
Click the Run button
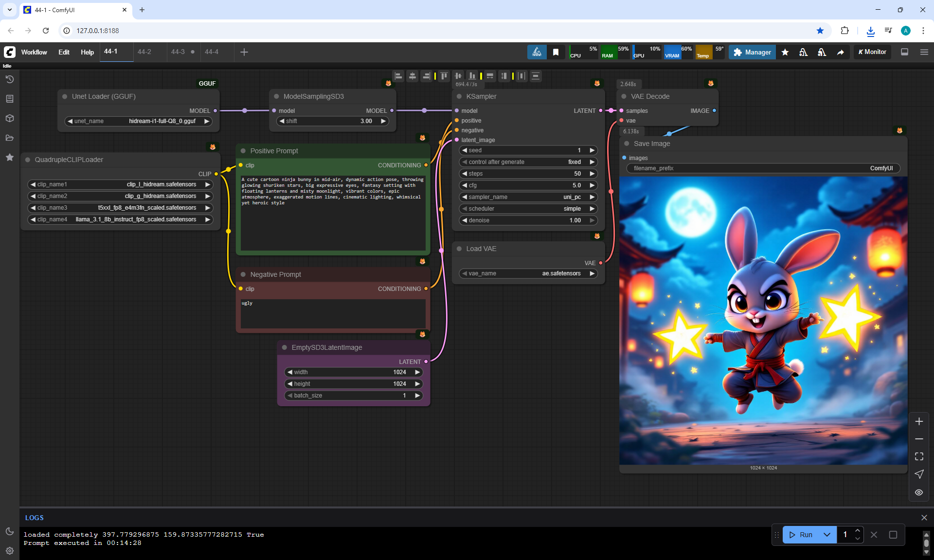tap(801, 535)
